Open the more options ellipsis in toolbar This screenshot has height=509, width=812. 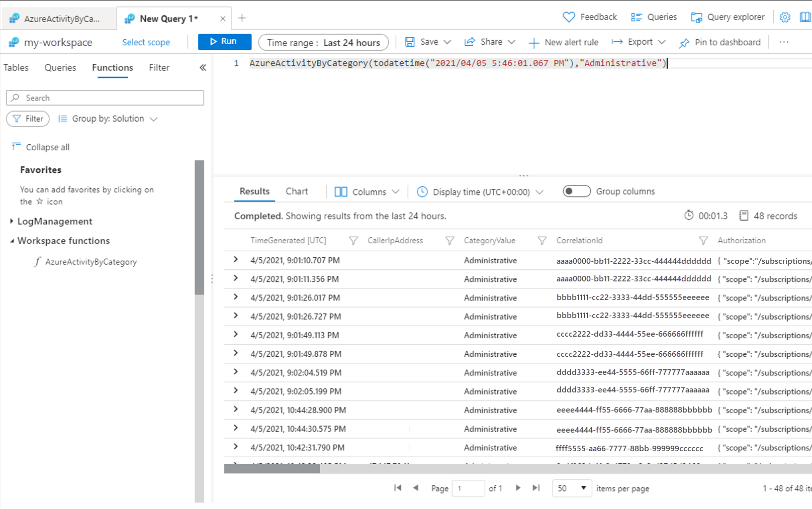[784, 42]
